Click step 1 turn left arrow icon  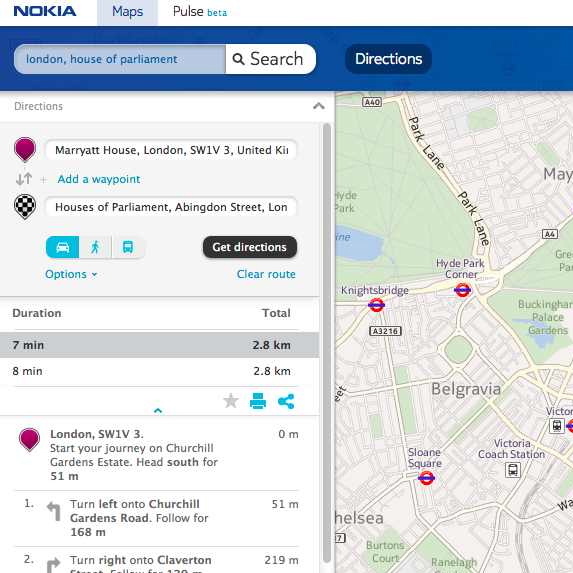54,511
